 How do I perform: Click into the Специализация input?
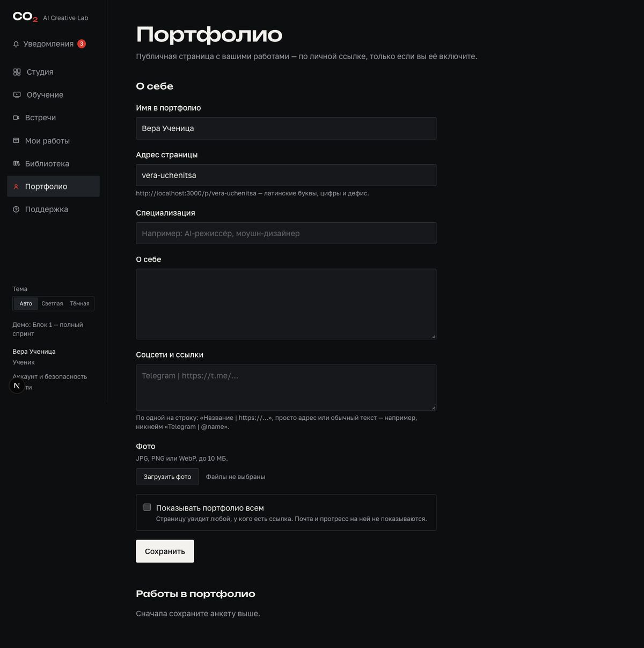point(286,233)
